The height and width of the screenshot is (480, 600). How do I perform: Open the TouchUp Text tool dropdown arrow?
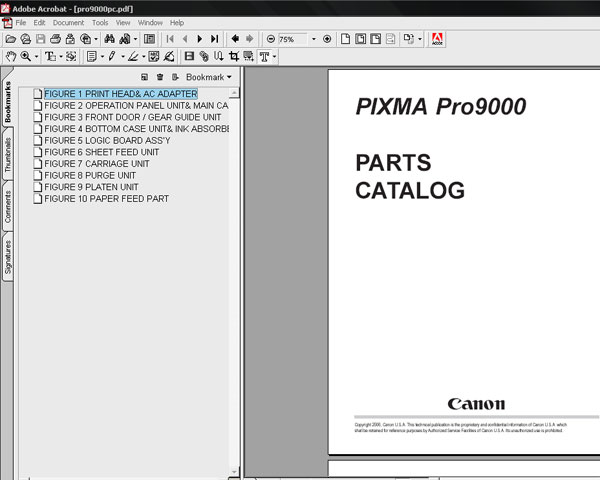[x=274, y=57]
